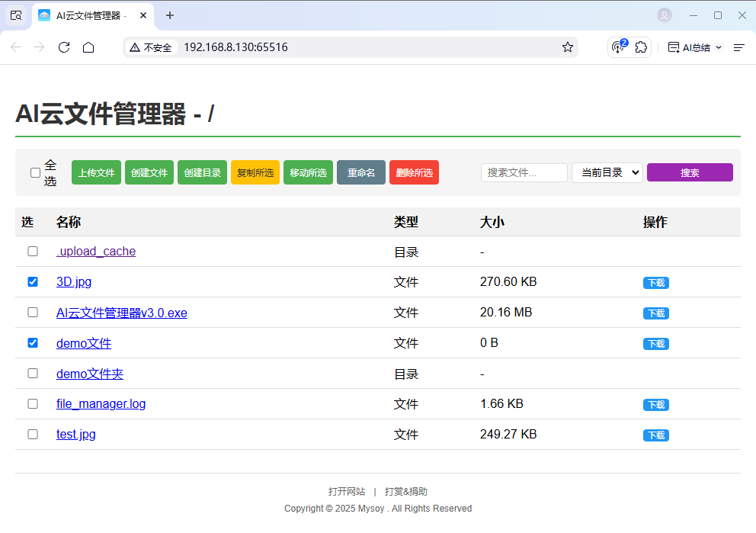Click the 移动所选 button
The width and height of the screenshot is (756, 533).
(308, 172)
